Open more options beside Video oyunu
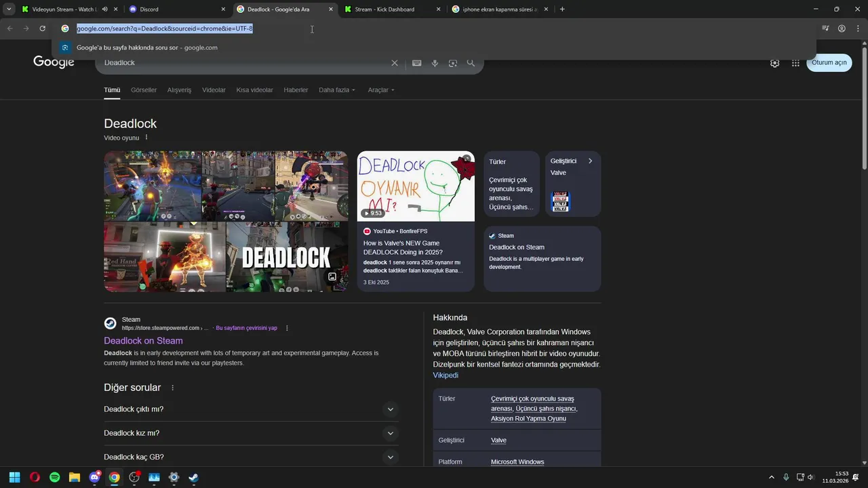Viewport: 868px width, 488px height. point(146,138)
